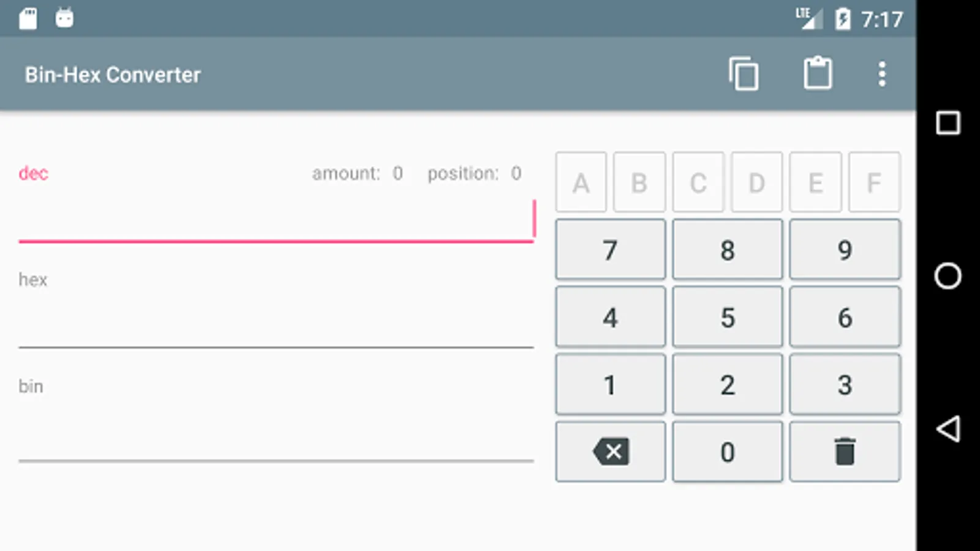980x551 pixels.
Task: Focus the dec input field
Action: pyautogui.click(x=276, y=221)
